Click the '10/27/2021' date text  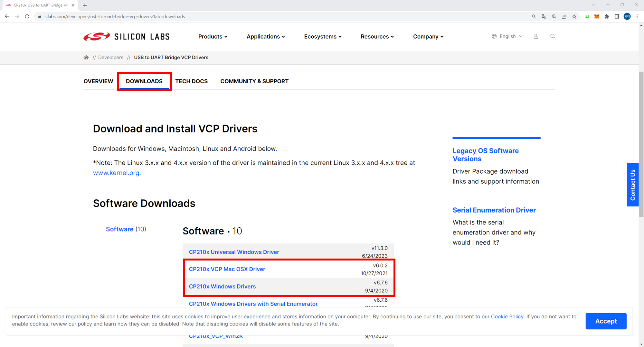[x=374, y=273]
